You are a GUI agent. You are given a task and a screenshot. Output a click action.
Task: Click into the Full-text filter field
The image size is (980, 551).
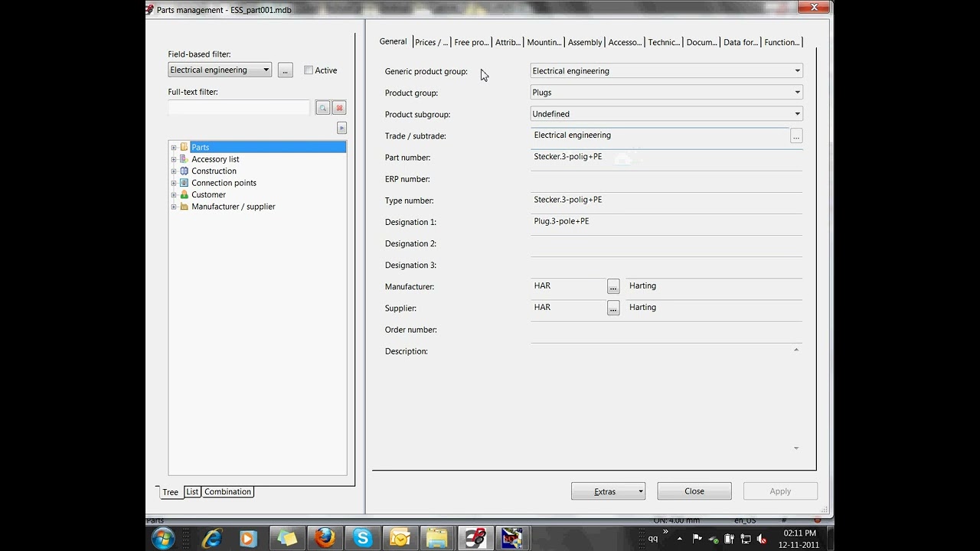coord(239,108)
